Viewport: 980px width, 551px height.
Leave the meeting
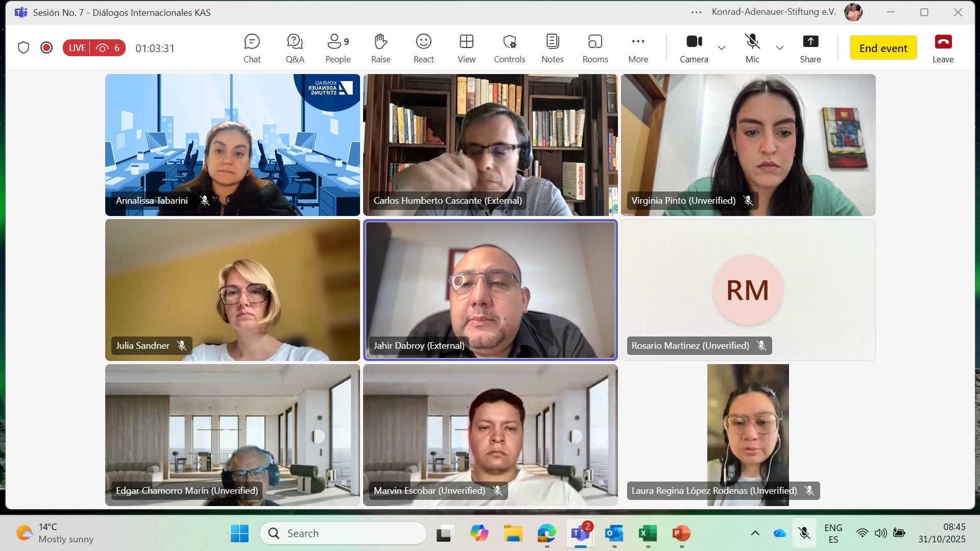pos(943,48)
